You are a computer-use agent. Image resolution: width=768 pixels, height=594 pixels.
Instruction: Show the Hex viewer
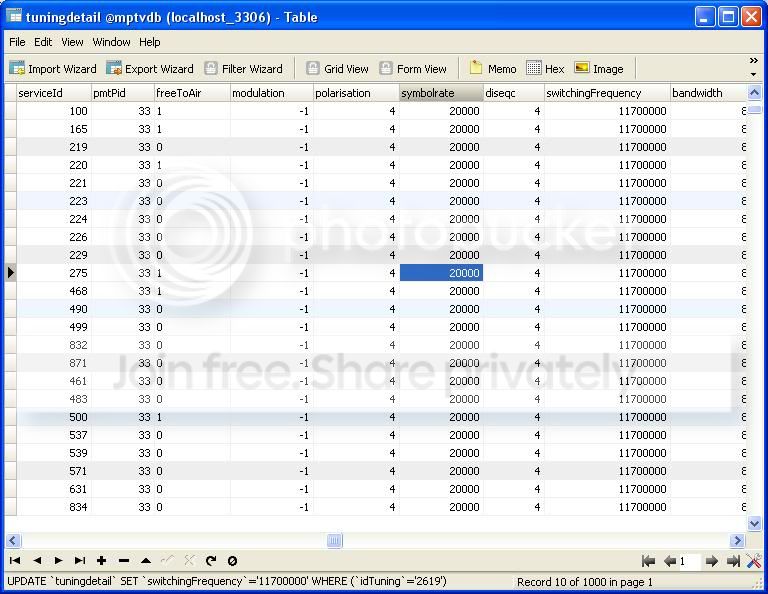point(545,69)
